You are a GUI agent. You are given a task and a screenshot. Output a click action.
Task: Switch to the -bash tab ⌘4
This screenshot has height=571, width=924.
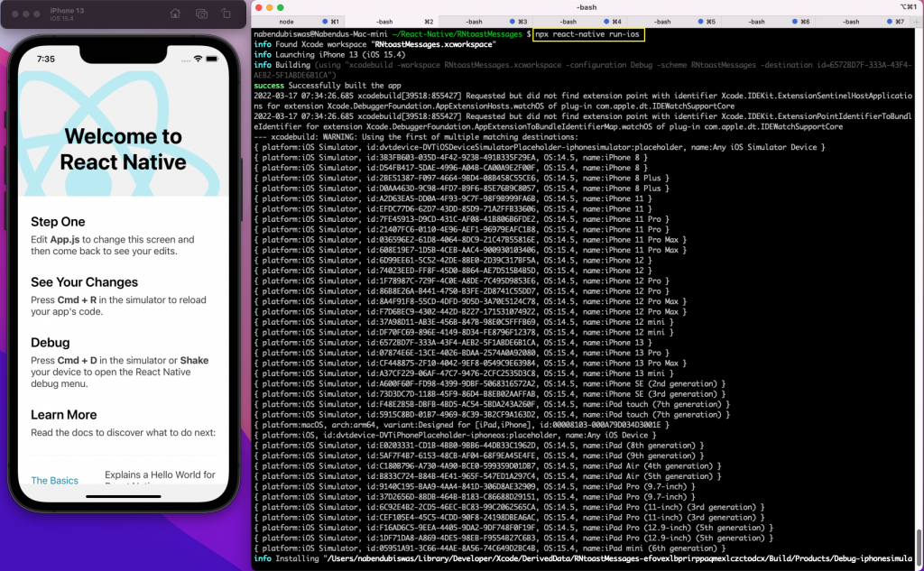tap(579, 22)
